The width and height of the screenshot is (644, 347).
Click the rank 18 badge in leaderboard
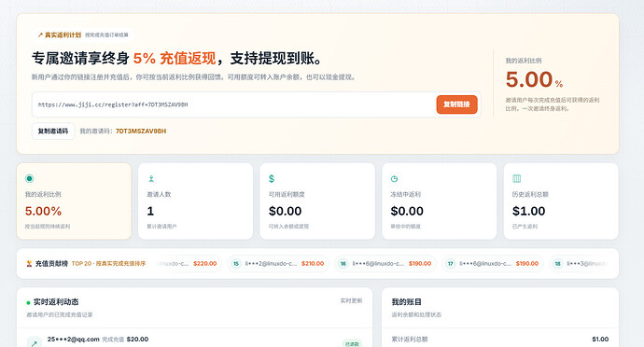(x=558, y=264)
